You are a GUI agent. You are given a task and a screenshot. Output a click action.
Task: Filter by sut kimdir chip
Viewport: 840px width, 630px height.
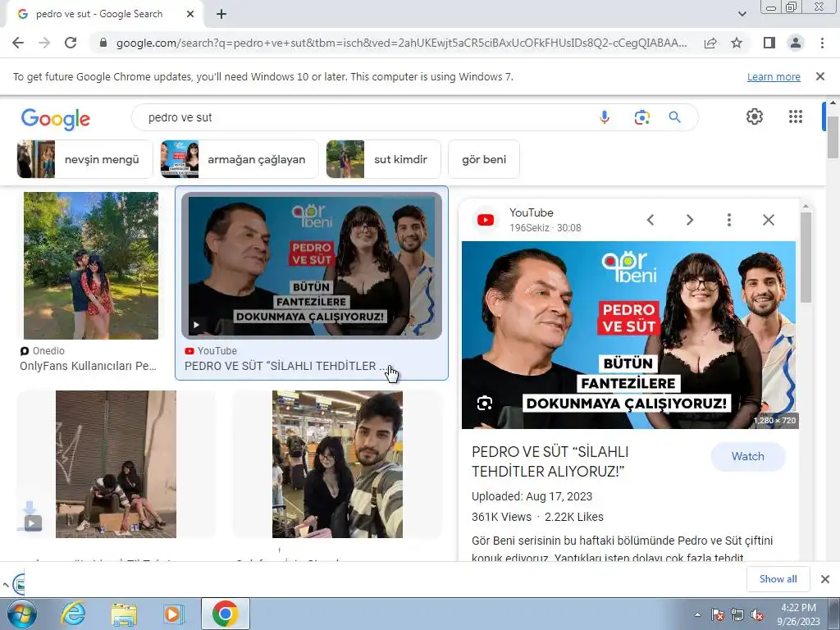[x=384, y=159]
